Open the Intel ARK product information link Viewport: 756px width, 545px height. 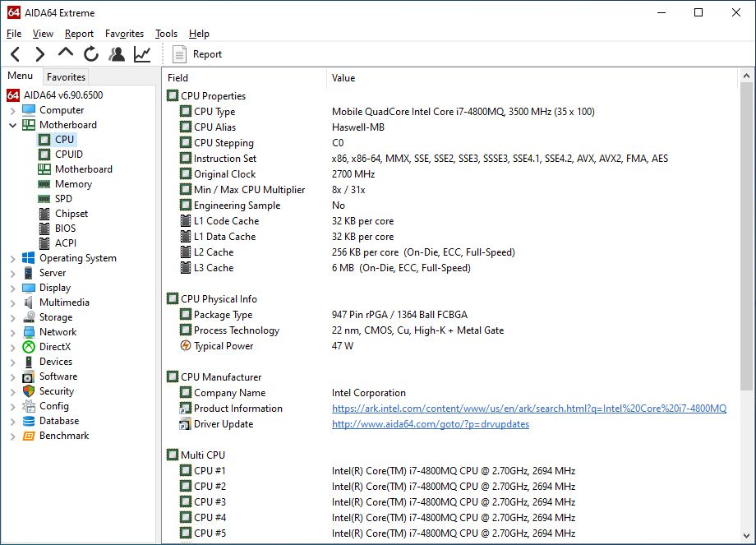coord(529,409)
